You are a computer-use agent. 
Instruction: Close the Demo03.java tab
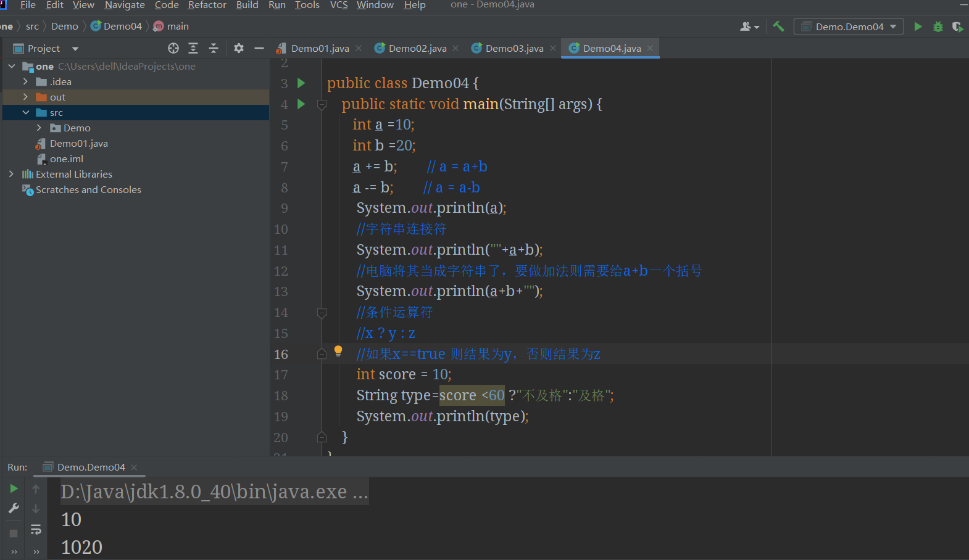coord(553,48)
